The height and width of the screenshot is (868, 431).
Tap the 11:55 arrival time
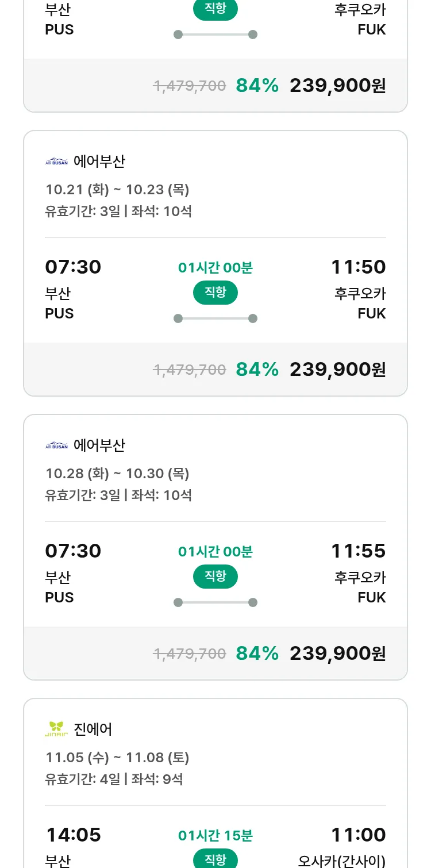point(358,551)
